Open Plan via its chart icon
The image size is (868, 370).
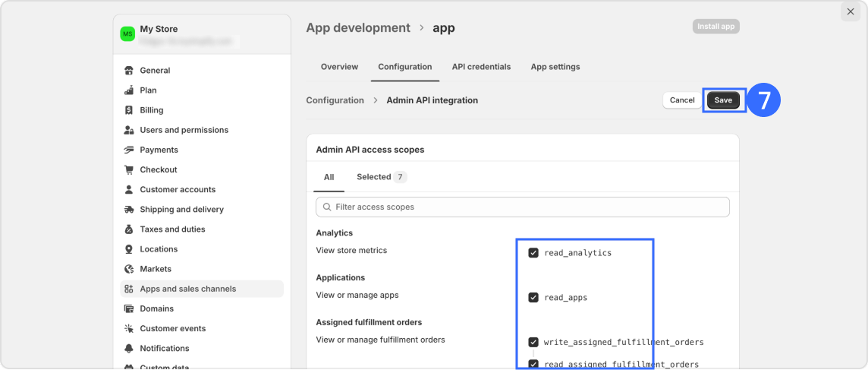pos(129,90)
